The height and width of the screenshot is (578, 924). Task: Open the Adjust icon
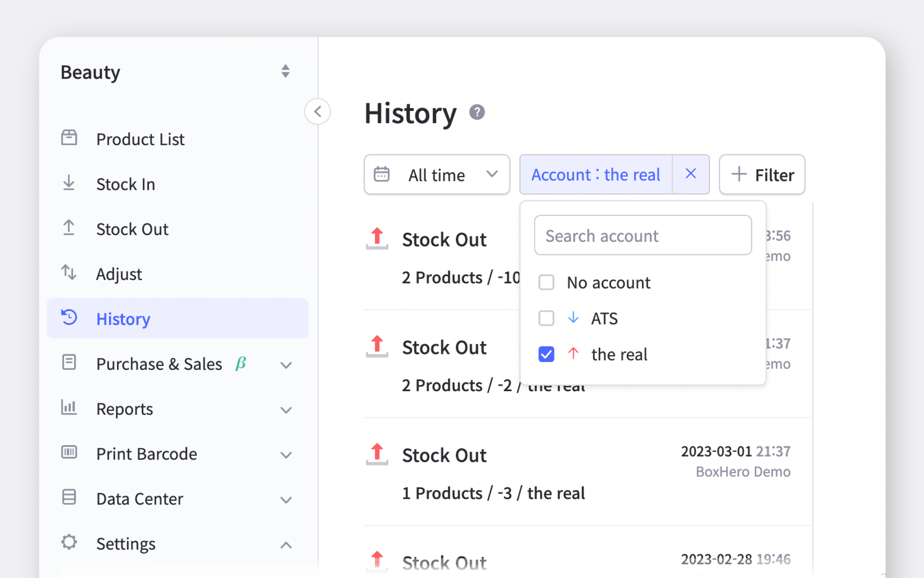click(x=69, y=273)
